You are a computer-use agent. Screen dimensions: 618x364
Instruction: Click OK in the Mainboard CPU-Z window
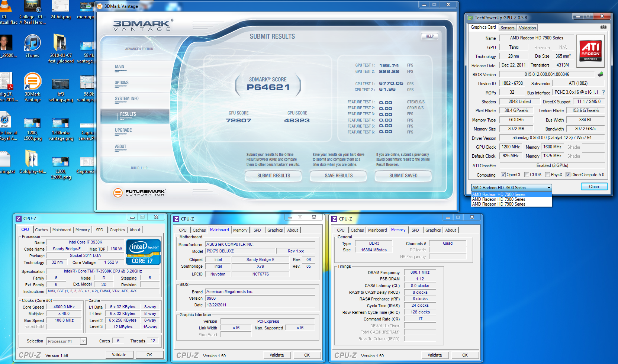[307, 355]
